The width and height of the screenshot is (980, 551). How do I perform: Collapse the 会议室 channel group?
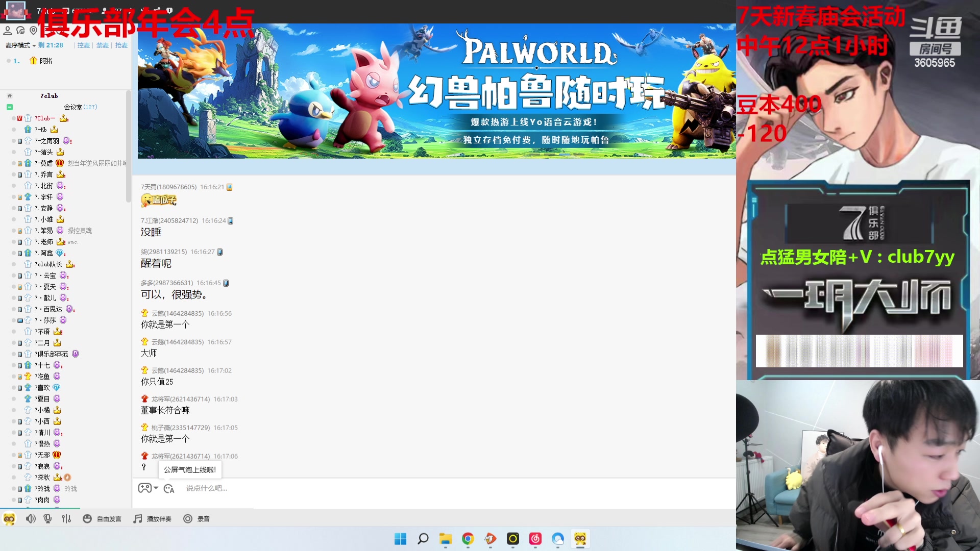pyautogui.click(x=10, y=107)
